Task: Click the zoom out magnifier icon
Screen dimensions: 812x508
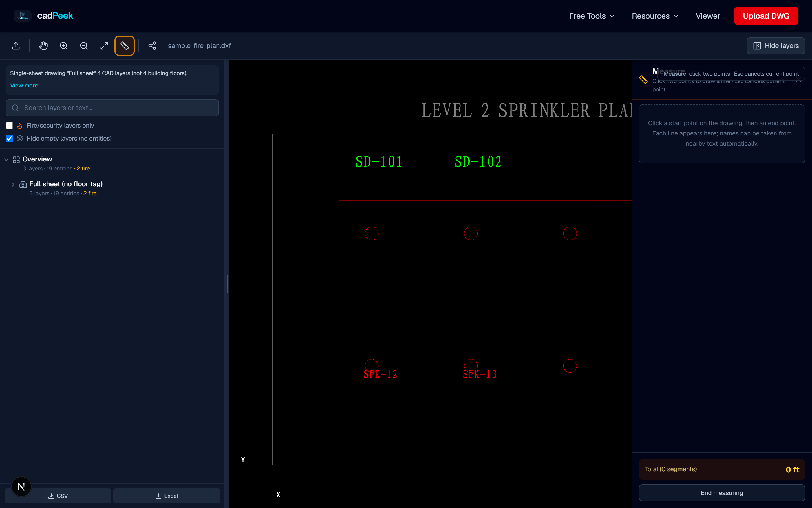Action: tap(84, 46)
